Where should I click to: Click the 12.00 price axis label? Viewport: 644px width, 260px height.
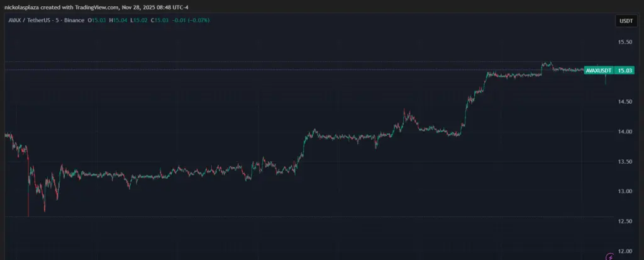[625, 251]
